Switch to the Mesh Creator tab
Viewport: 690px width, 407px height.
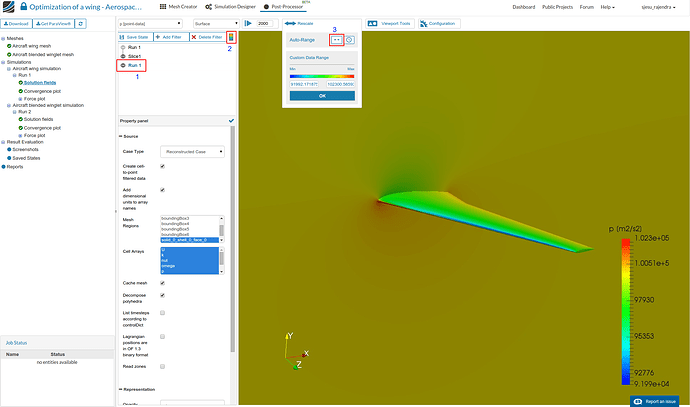[178, 7]
